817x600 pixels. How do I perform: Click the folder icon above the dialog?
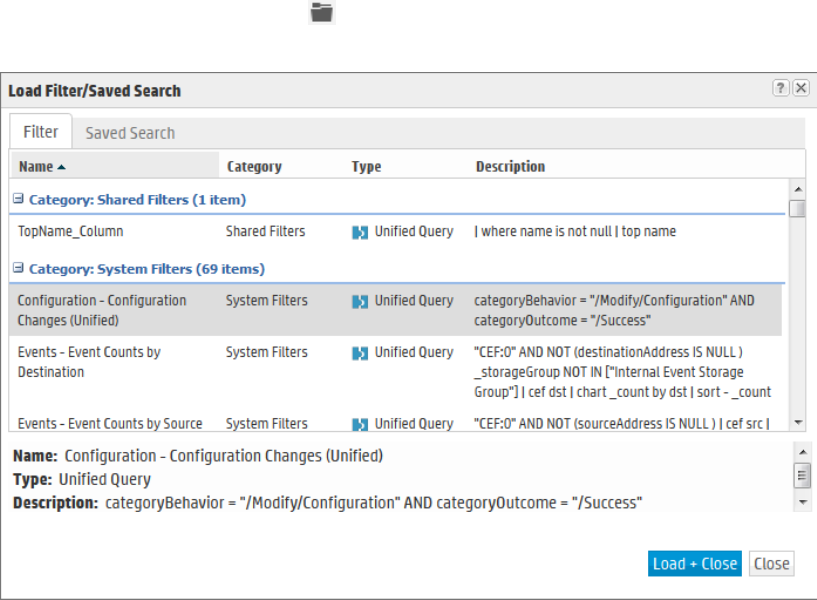[x=321, y=12]
